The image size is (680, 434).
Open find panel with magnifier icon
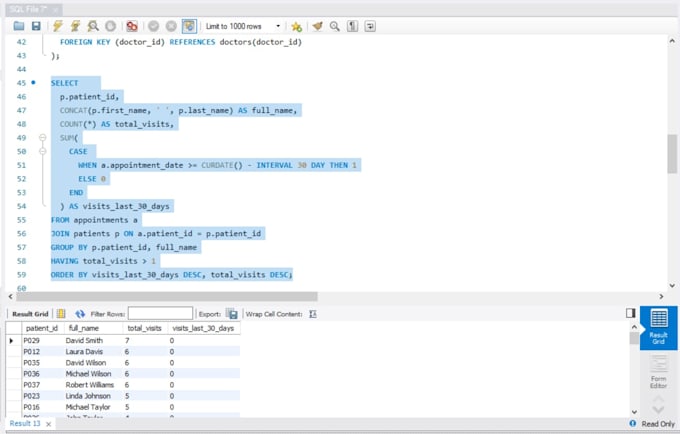[x=334, y=26]
